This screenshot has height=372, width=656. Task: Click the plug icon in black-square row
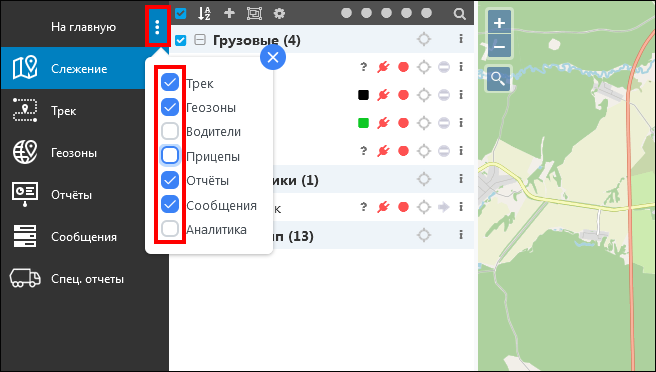tap(383, 95)
